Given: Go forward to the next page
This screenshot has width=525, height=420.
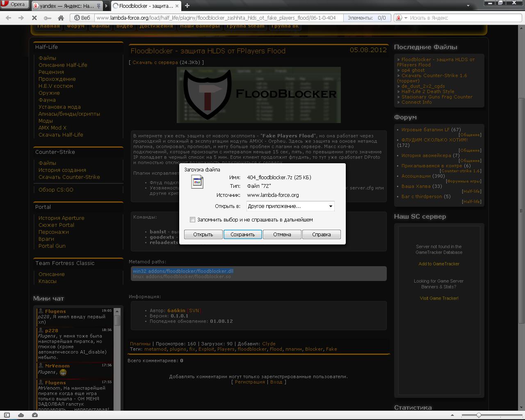Looking at the screenshot, I should pyautogui.click(x=21, y=18).
